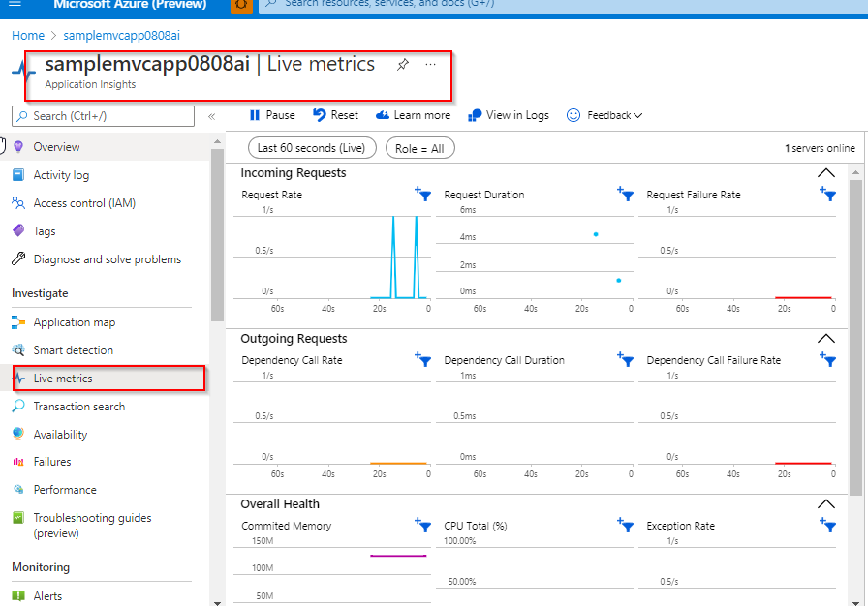868x606 pixels.
Task: Add filter on Exception Rate chart
Action: coord(828,526)
